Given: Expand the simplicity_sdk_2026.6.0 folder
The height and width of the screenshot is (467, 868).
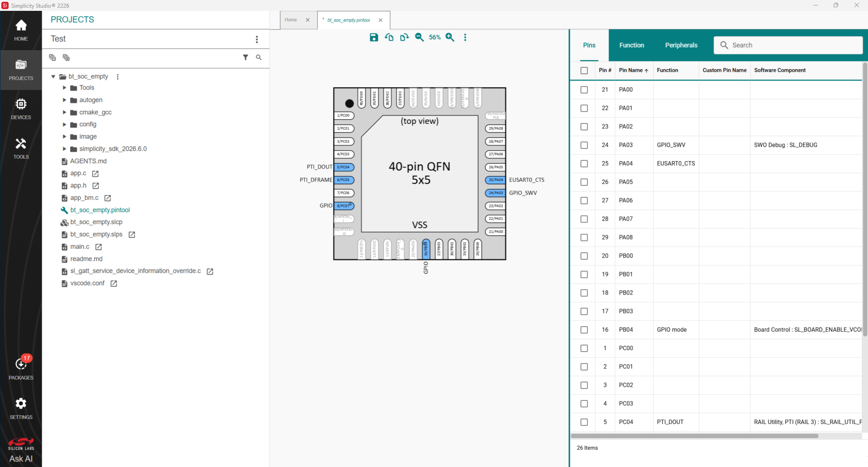Looking at the screenshot, I should tap(64, 149).
